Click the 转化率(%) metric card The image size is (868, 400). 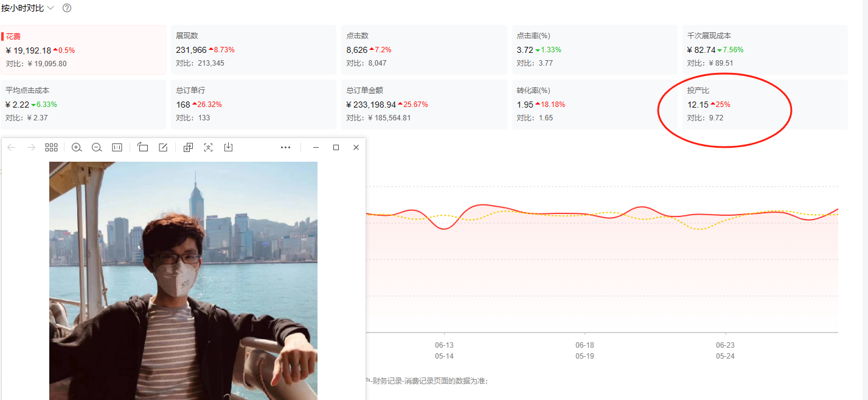pyautogui.click(x=594, y=104)
